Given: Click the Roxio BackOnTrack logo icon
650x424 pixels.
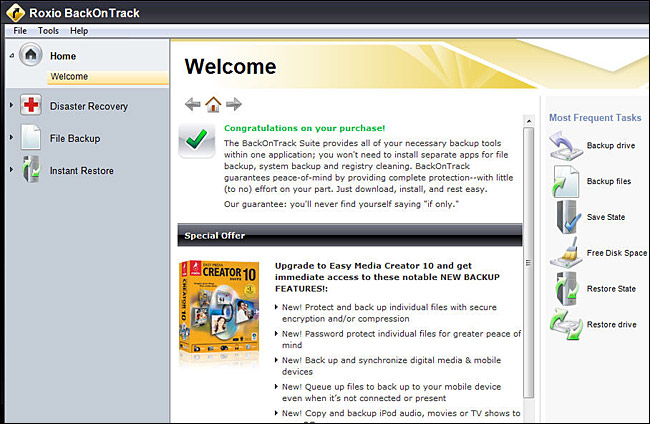Looking at the screenshot, I should pos(15,12).
